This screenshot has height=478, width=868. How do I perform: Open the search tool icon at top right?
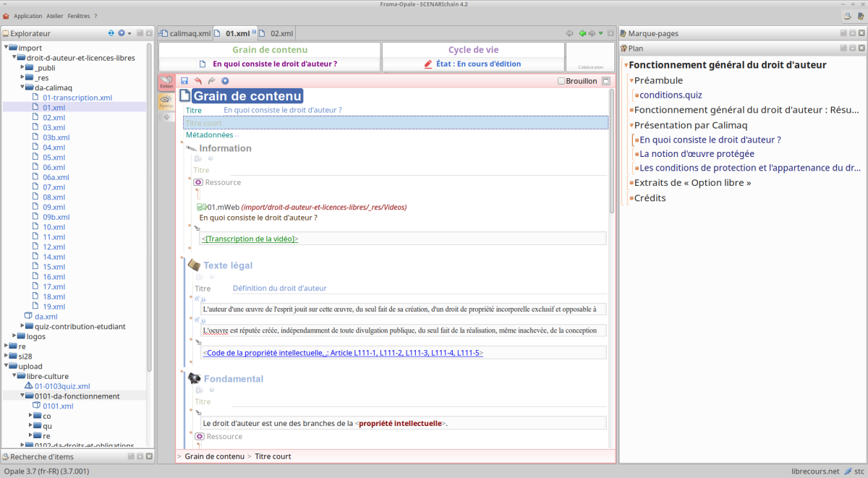[x=847, y=16]
